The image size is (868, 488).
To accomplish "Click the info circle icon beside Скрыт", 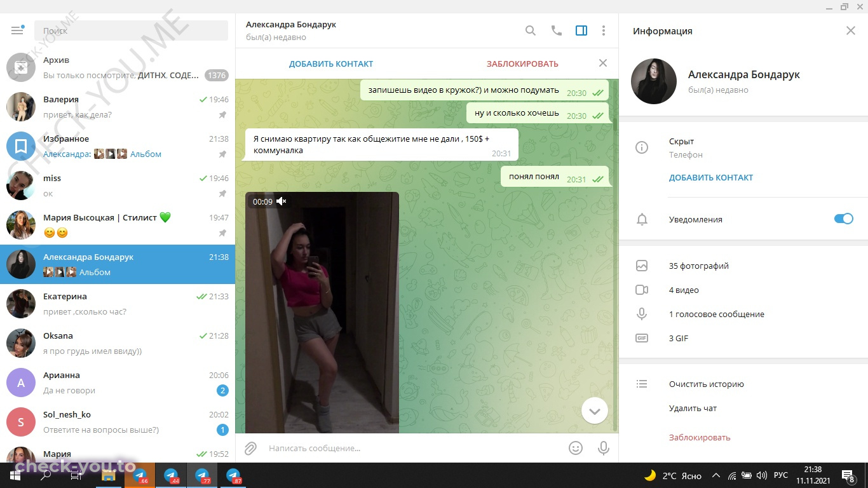I will point(642,147).
